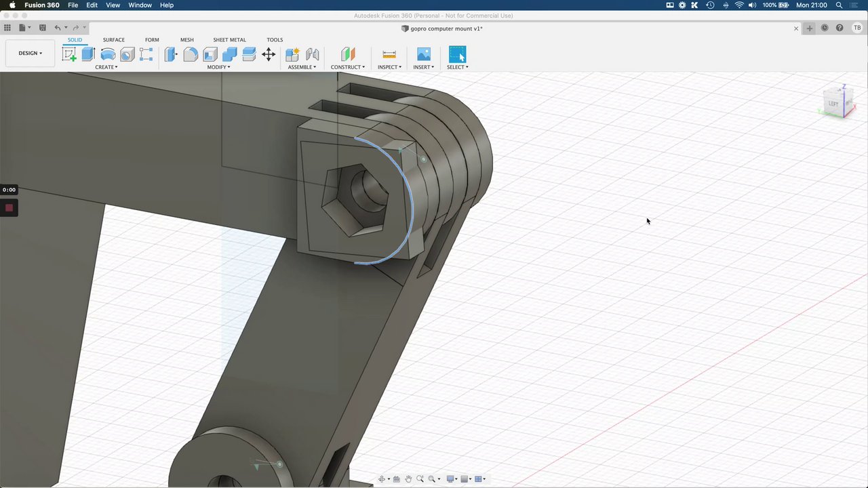This screenshot has width=868, height=488.
Task: Select the Rectangular Pattern tool
Action: tap(146, 55)
